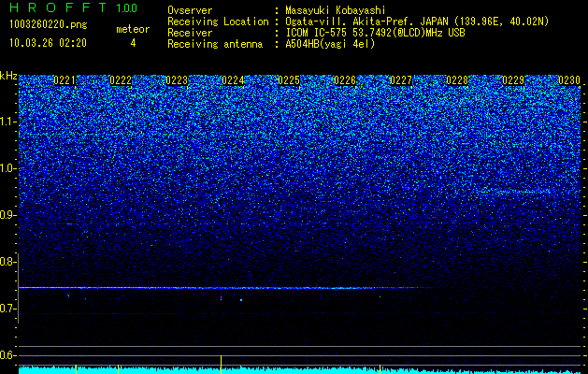Click the "Receiving Location" field label

click(x=218, y=22)
